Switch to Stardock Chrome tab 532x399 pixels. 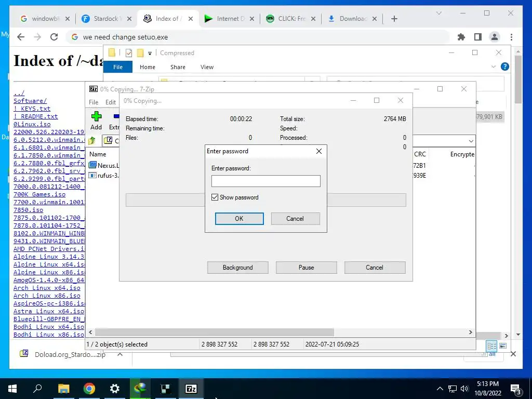click(106, 19)
